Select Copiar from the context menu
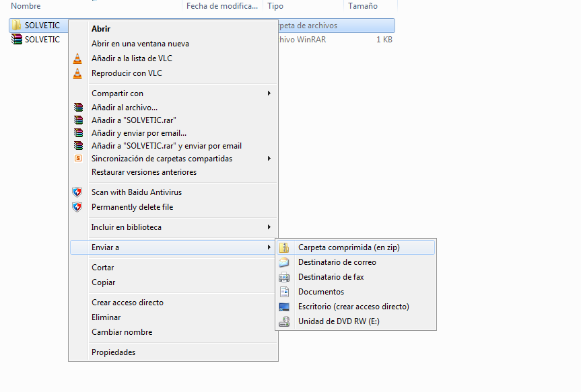 pos(174,282)
